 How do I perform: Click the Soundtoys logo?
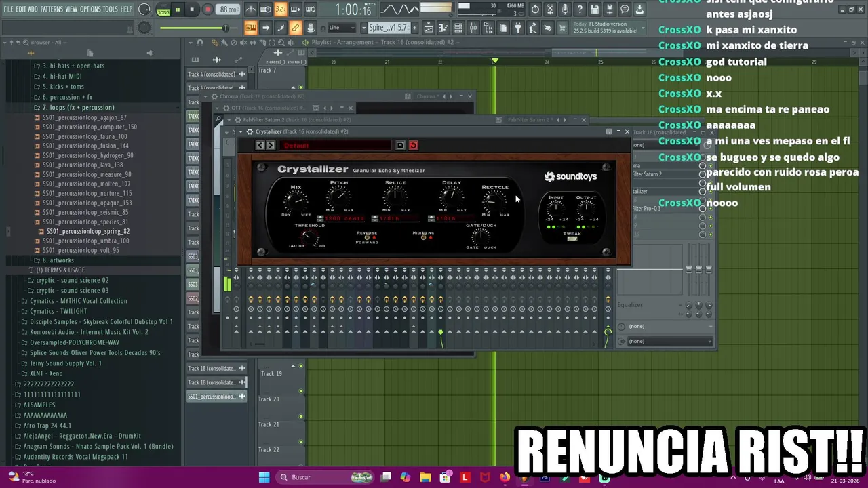[571, 177]
